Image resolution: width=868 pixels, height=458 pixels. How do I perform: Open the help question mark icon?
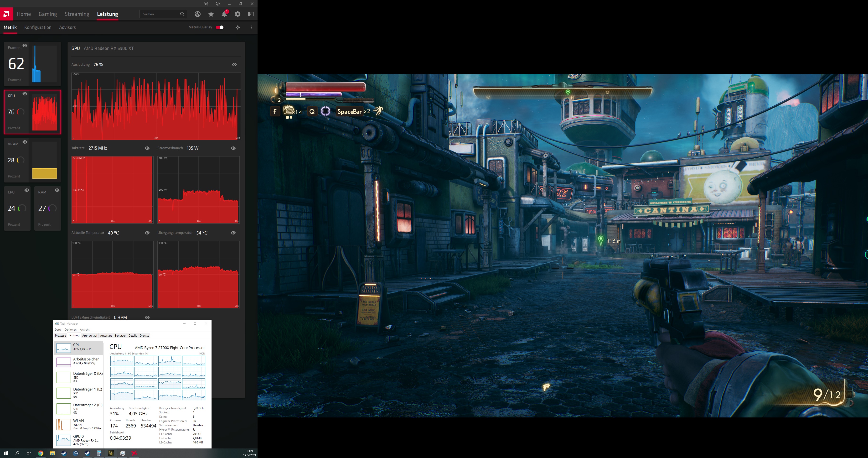218,4
